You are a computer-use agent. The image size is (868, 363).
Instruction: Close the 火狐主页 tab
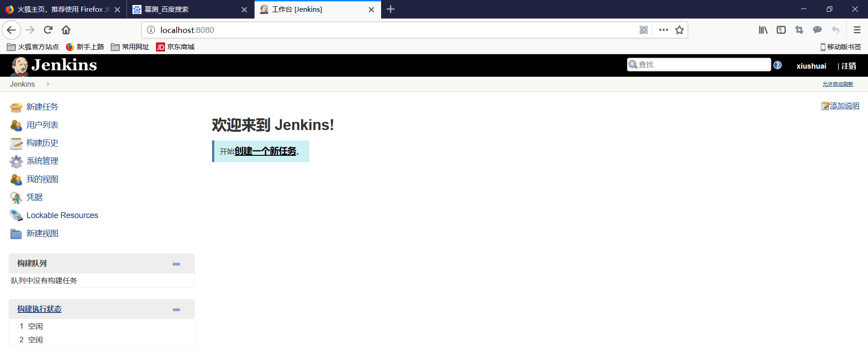point(117,9)
